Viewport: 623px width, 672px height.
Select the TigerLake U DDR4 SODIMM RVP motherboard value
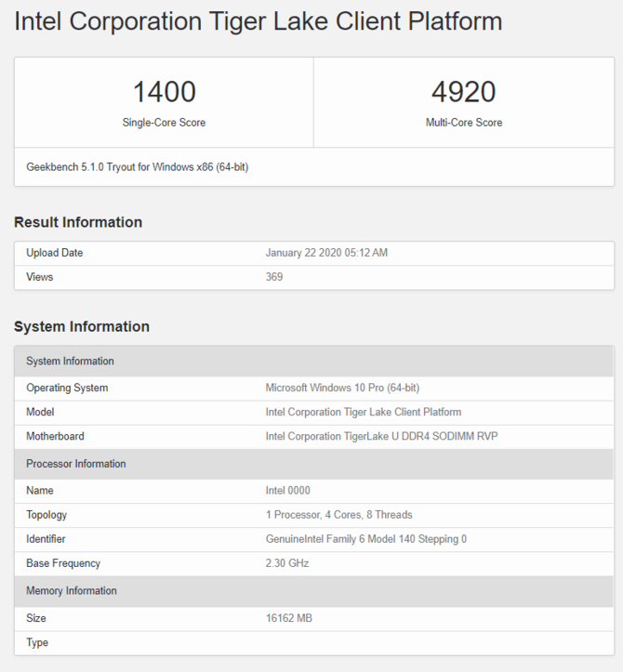click(381, 436)
